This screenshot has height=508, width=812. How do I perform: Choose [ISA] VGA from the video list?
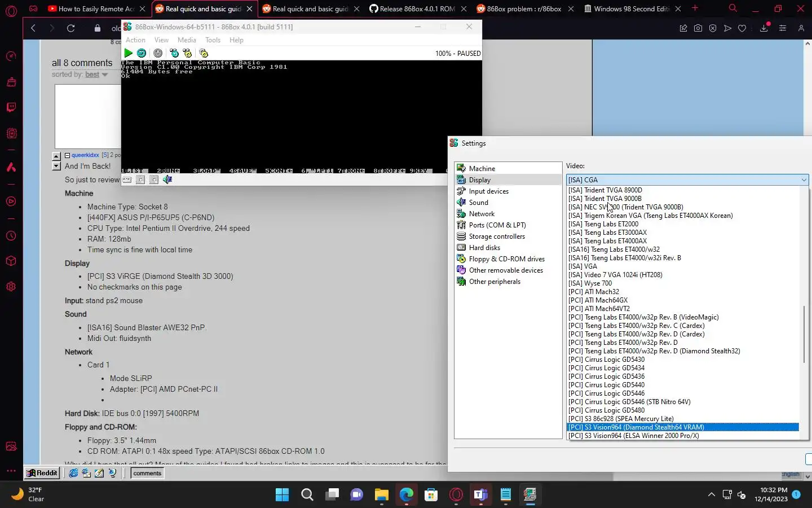683,266
